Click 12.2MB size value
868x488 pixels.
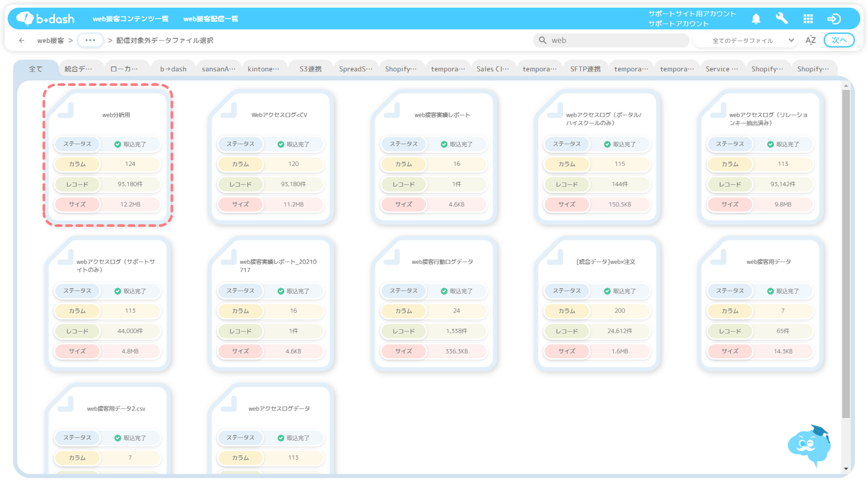pyautogui.click(x=130, y=204)
